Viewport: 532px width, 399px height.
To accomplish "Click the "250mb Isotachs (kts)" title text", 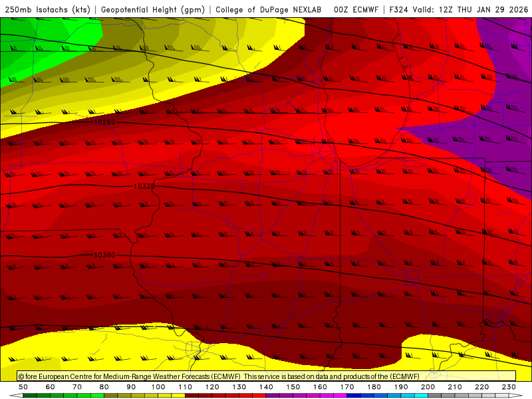I will tap(47, 9).
